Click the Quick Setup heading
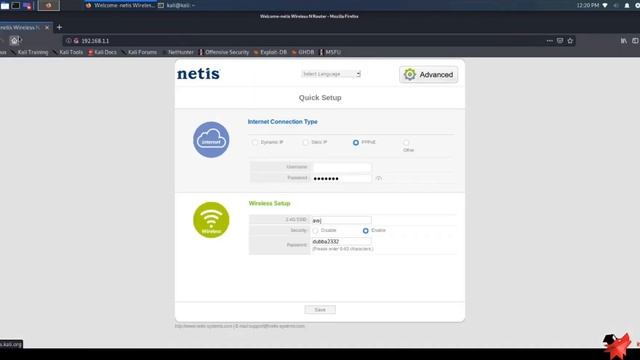The image size is (640, 360). (320, 98)
